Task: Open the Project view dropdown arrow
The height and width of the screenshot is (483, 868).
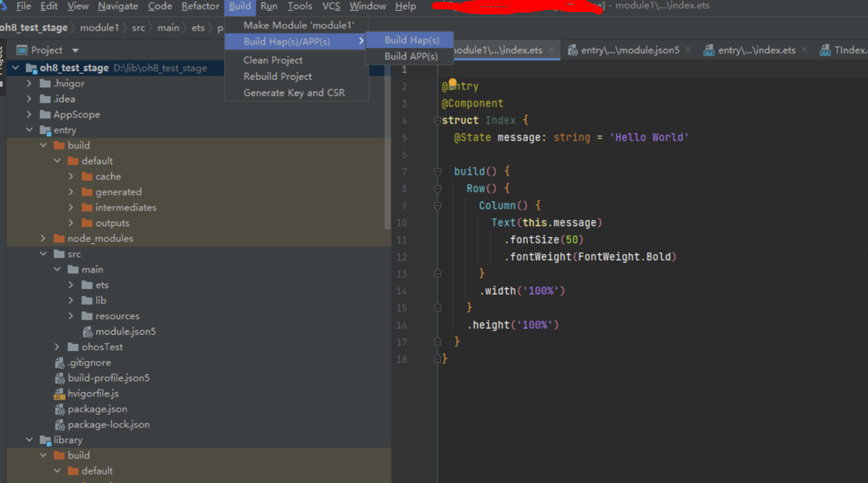Action: pyautogui.click(x=76, y=50)
